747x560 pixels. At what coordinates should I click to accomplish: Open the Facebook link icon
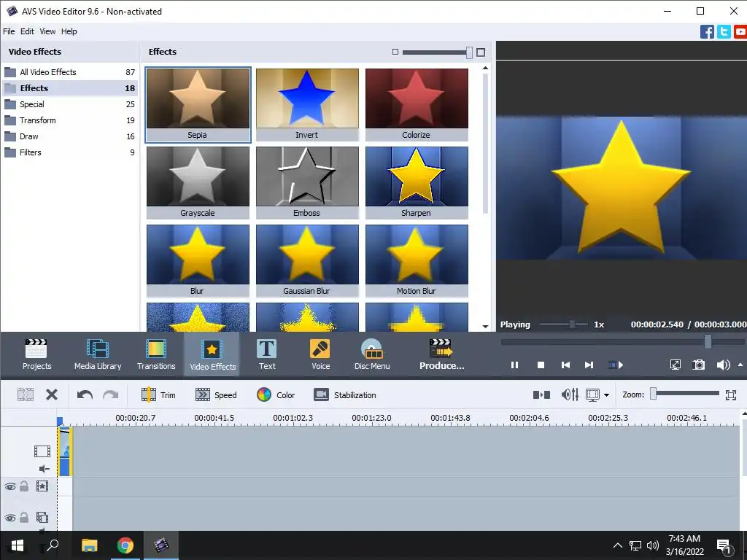707,31
